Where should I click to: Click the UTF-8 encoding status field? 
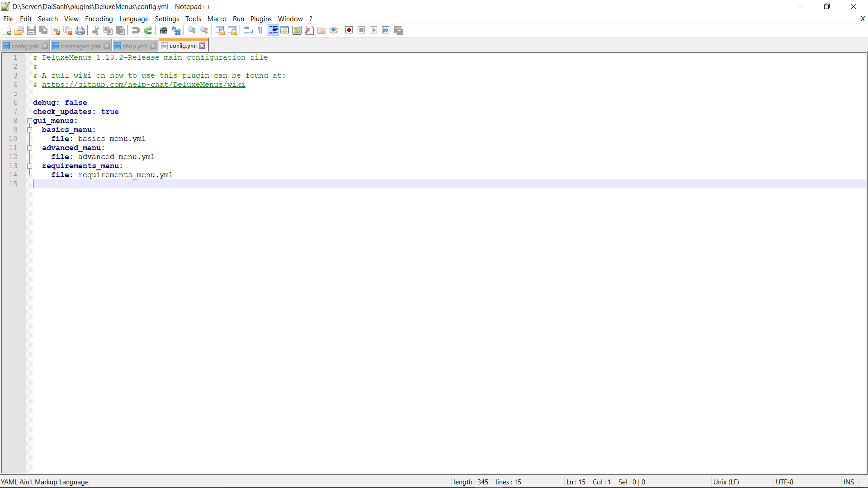click(784, 482)
